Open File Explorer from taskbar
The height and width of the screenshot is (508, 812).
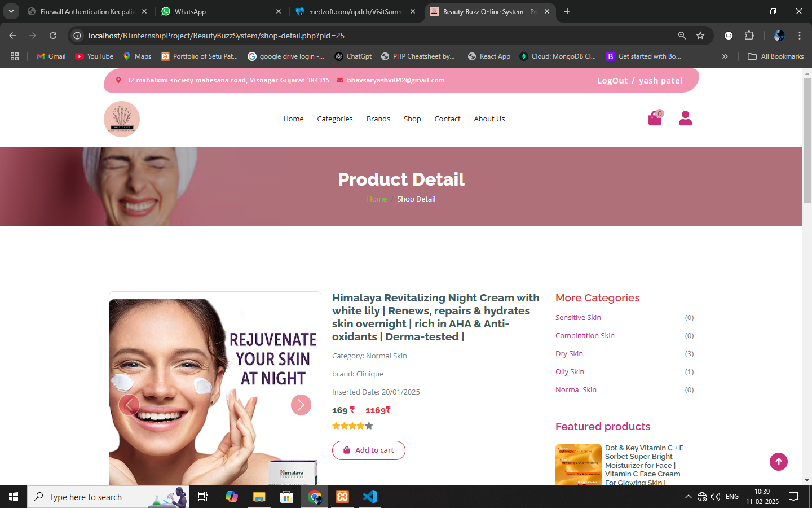coord(259,497)
